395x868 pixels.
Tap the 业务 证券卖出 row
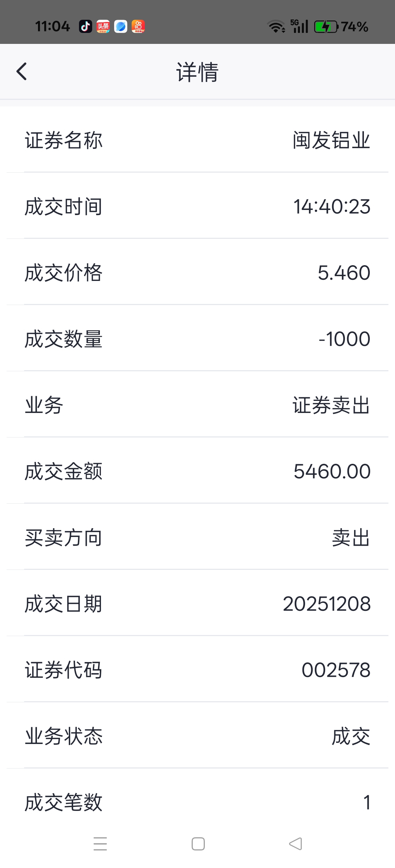coord(197,405)
